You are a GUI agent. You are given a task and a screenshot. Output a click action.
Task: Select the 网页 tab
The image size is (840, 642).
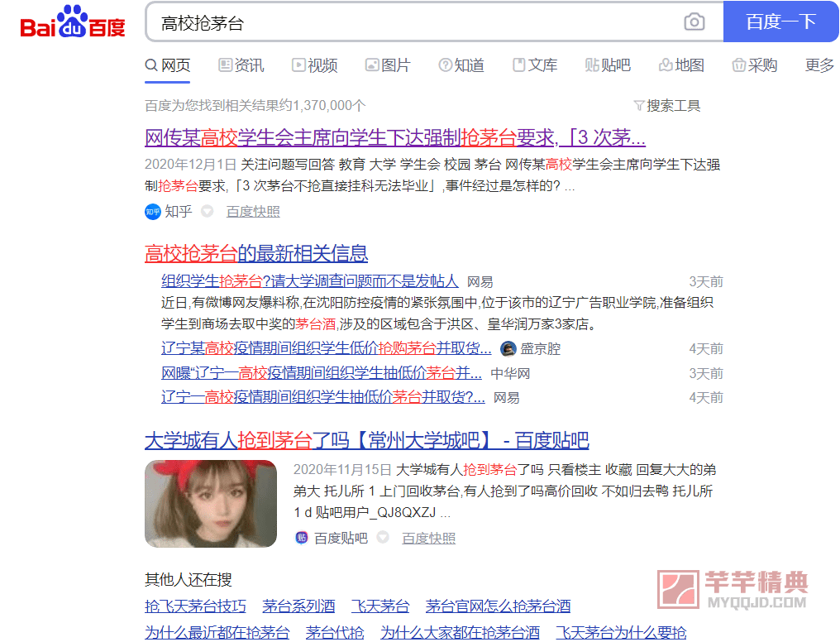point(168,65)
